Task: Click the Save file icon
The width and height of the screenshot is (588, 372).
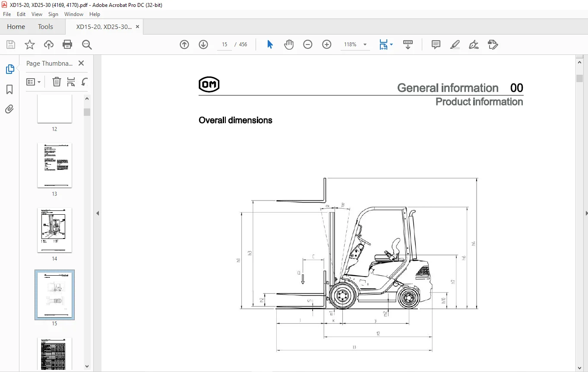Action: (10, 45)
